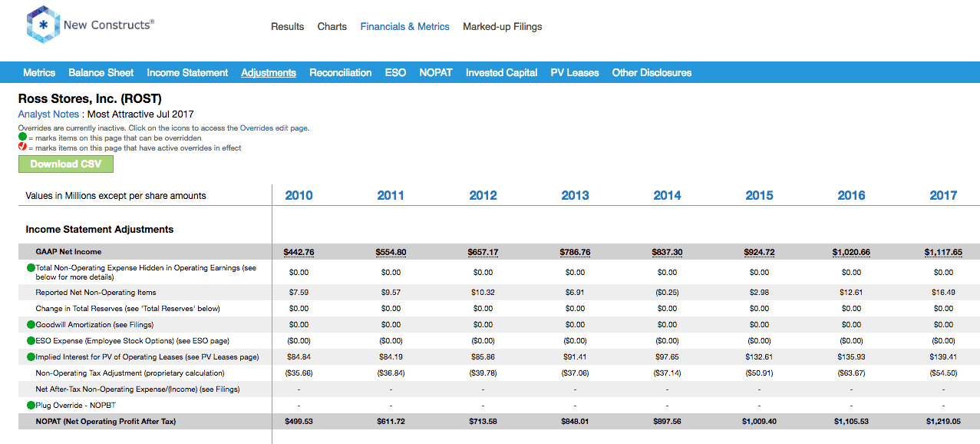Go to the ESO tab
The height and width of the screenshot is (444, 980).
(395, 73)
